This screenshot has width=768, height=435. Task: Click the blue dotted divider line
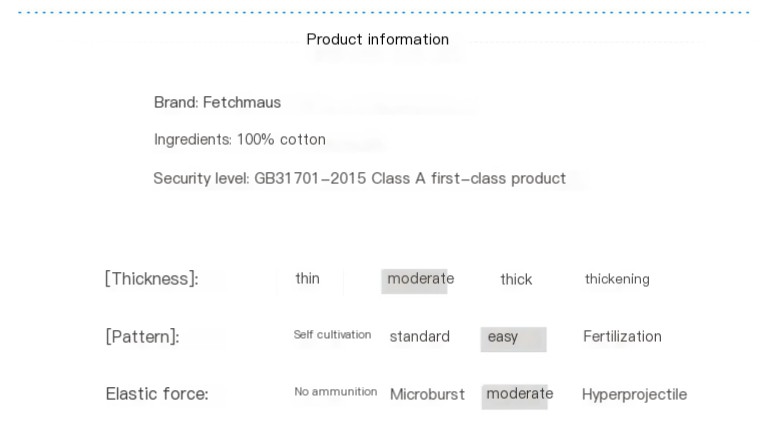point(384,13)
